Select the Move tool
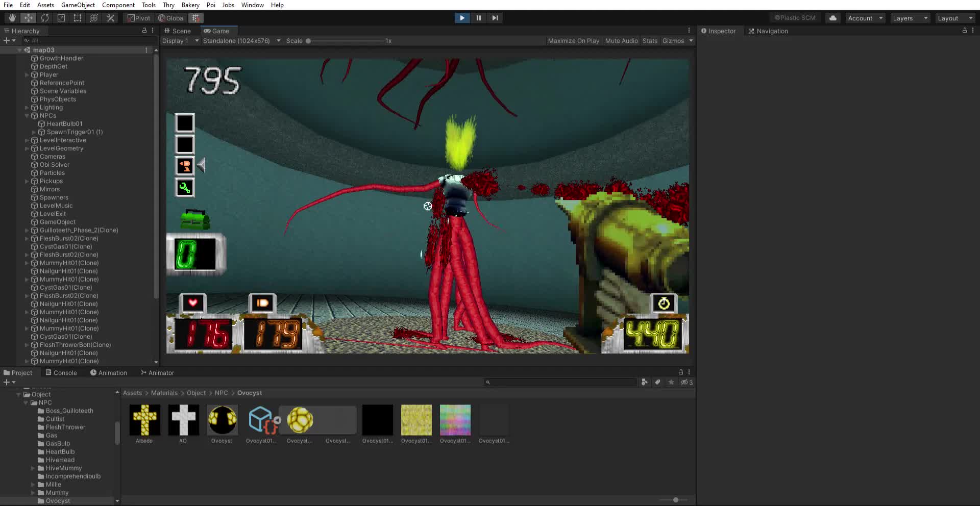Image resolution: width=980 pixels, height=506 pixels. 28,18
